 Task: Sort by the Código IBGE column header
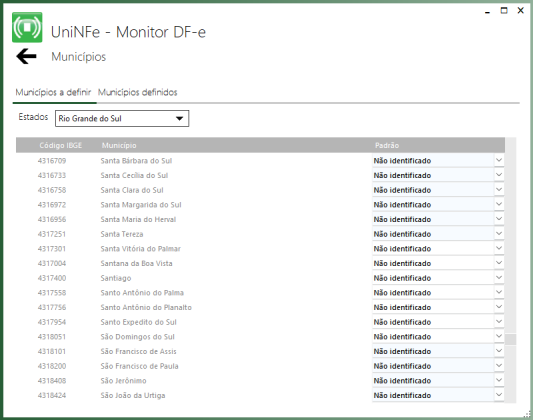coord(61,145)
